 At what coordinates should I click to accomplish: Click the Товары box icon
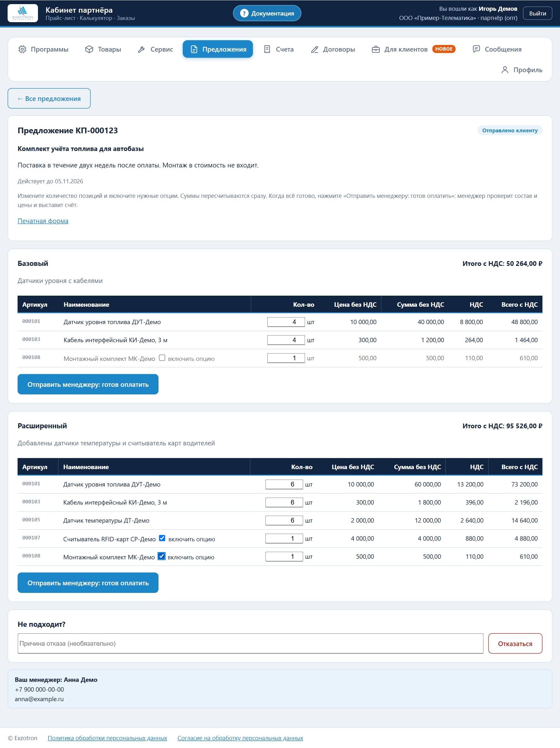[x=89, y=49]
